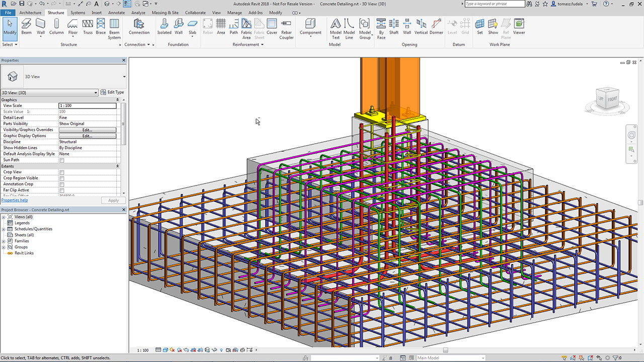Expand the Families tree node
Screen dimensions: 644x362
[4, 241]
